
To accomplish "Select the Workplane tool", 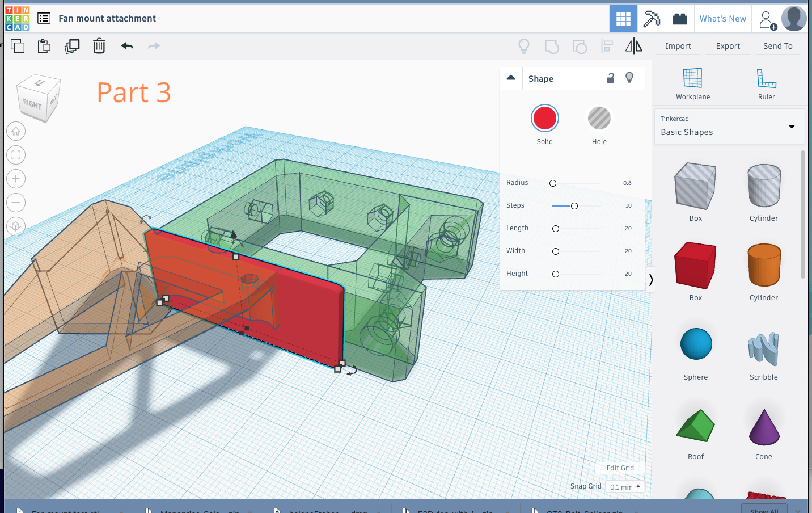I will click(693, 84).
